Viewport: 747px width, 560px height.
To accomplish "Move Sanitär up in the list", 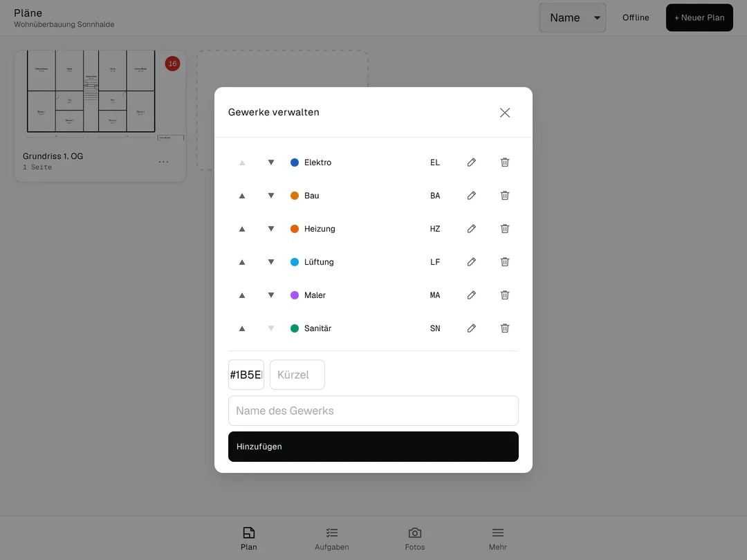I will tap(242, 328).
